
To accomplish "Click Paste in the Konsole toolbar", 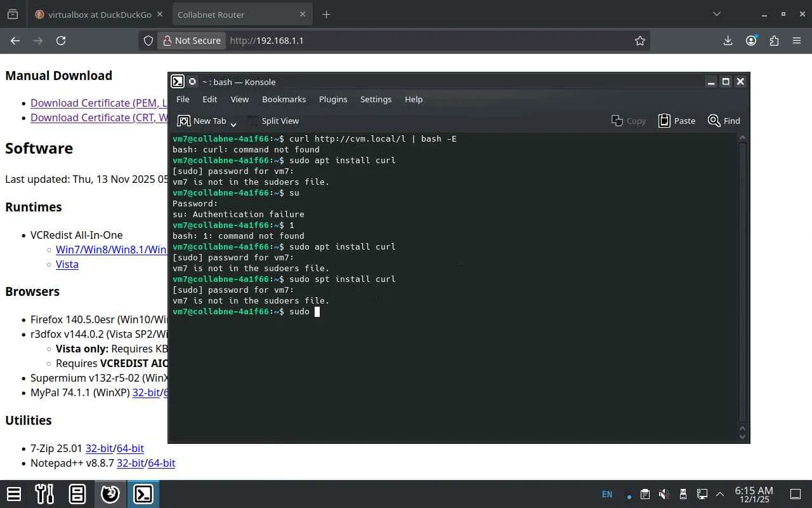I will pyautogui.click(x=677, y=121).
